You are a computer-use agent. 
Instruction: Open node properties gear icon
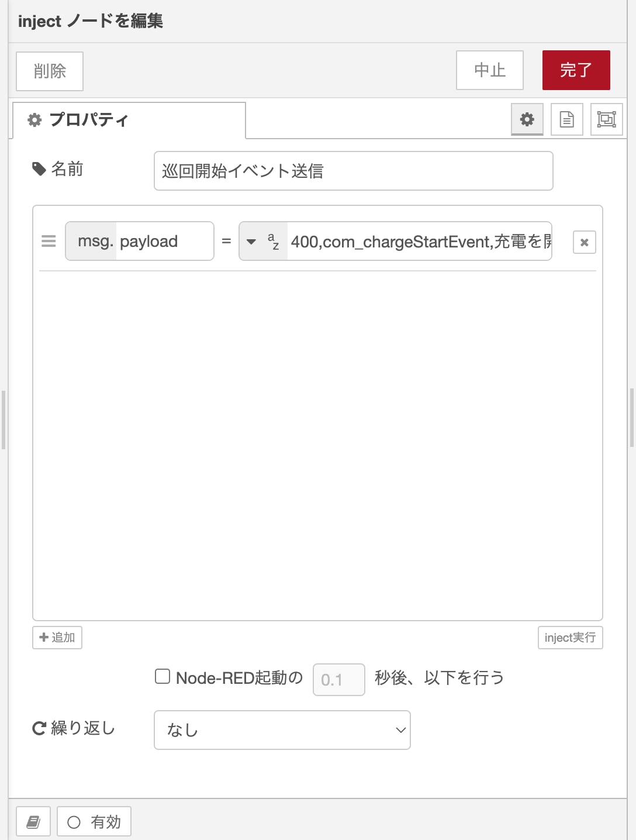point(527,119)
